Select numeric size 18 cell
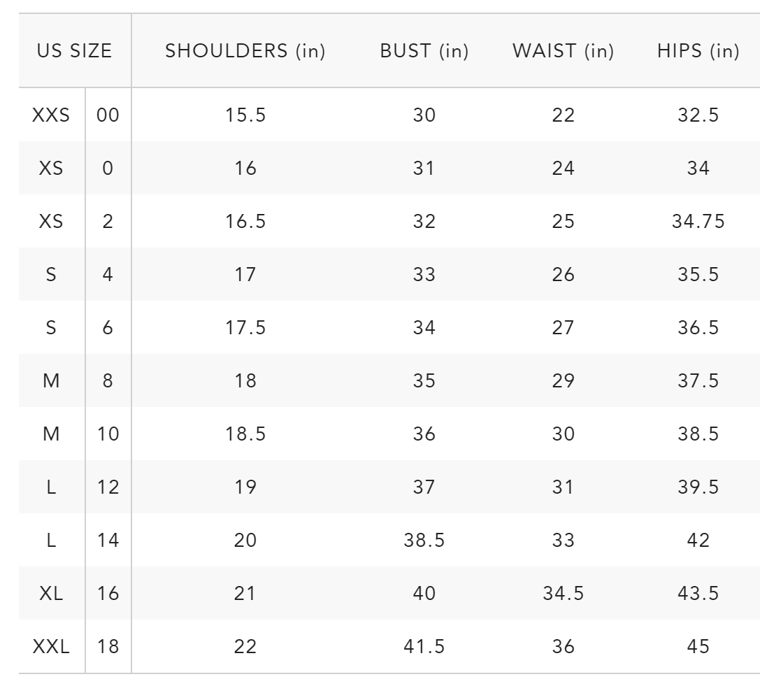This screenshot has height=700, width=781. click(108, 647)
